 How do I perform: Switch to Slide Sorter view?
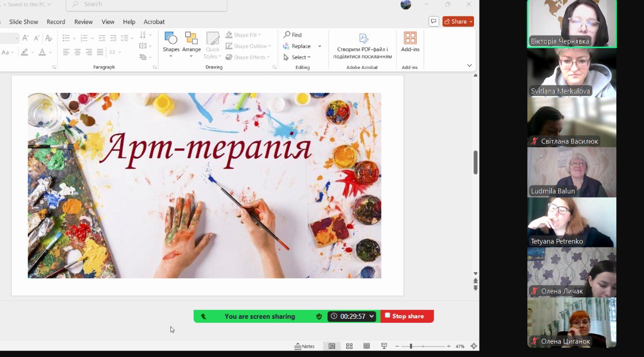coord(349,346)
